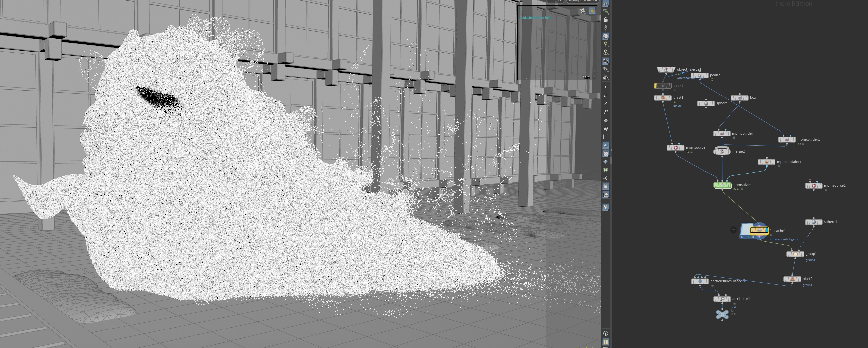
Task: Click the surfacepoints.bgeo.sc file text
Action: click(x=784, y=239)
